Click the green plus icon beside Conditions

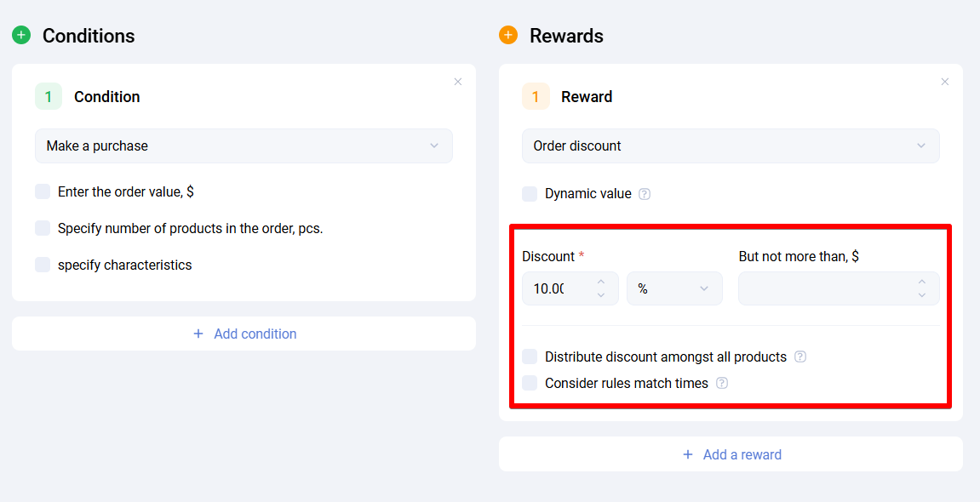click(21, 35)
